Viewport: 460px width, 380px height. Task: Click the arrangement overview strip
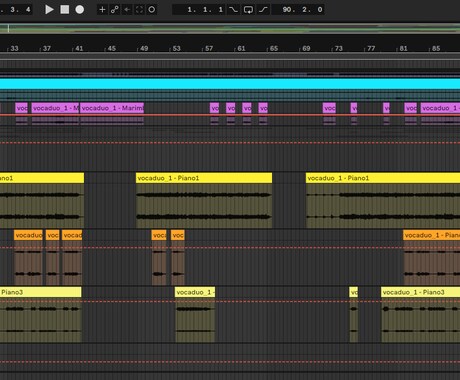[230, 28]
